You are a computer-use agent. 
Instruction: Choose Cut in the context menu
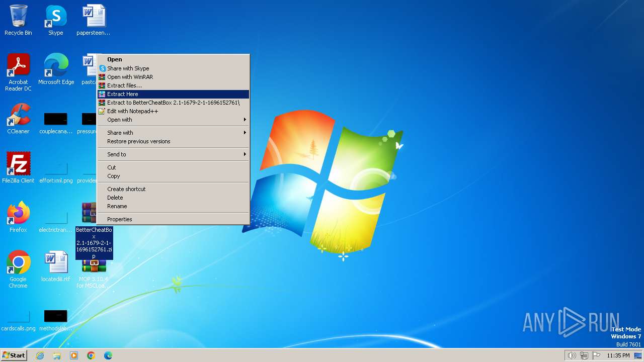(x=173, y=167)
